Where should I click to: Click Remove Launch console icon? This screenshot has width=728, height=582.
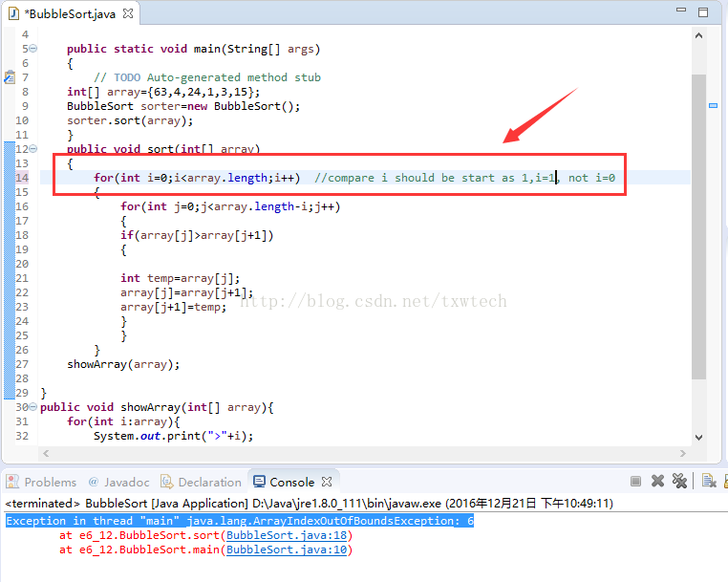(657, 482)
